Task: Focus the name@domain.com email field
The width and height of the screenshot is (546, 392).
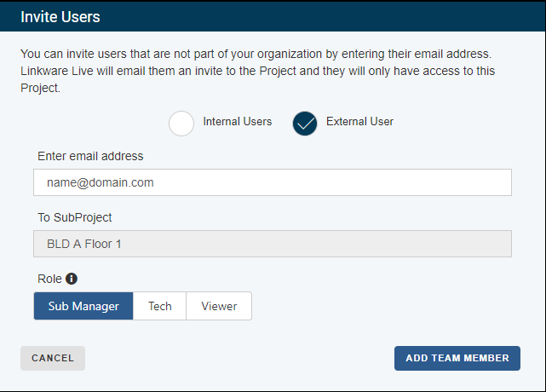Action: click(x=273, y=182)
